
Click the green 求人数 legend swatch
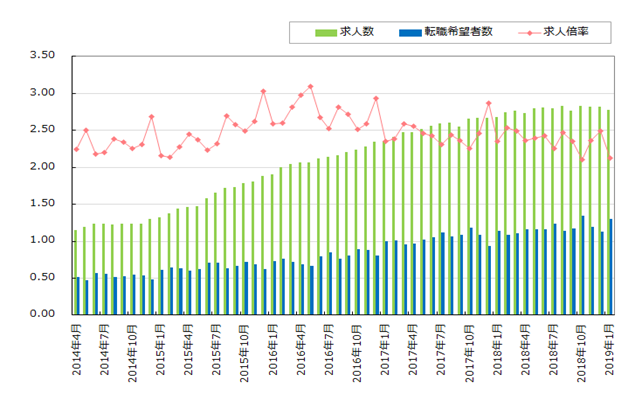326,33
